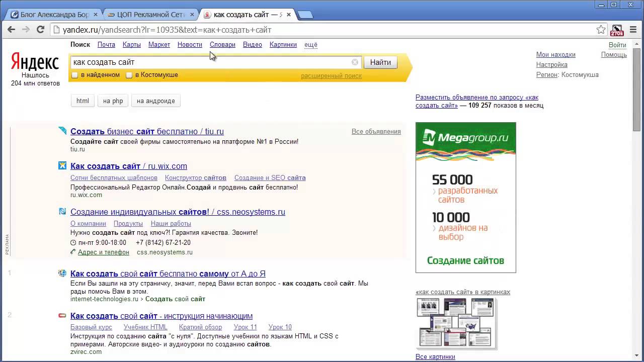Open the Словари service link
The image size is (644, 362).
coord(222,45)
